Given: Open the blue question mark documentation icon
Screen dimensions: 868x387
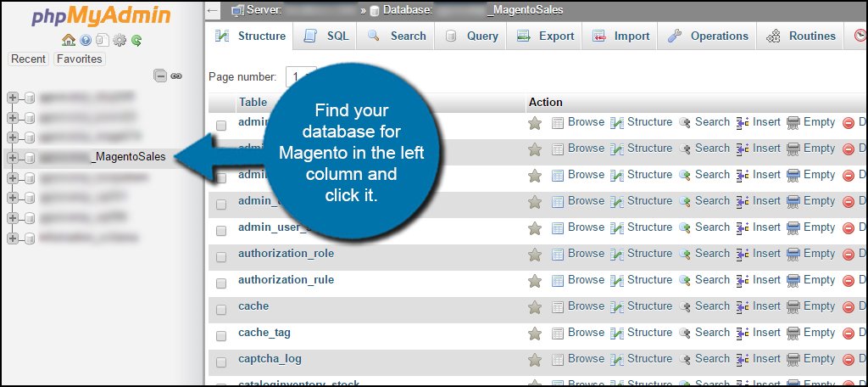Looking at the screenshot, I should [x=86, y=40].
